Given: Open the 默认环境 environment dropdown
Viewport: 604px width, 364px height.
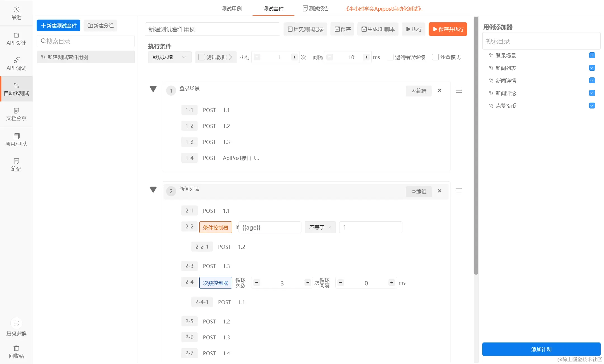Looking at the screenshot, I should click(169, 57).
